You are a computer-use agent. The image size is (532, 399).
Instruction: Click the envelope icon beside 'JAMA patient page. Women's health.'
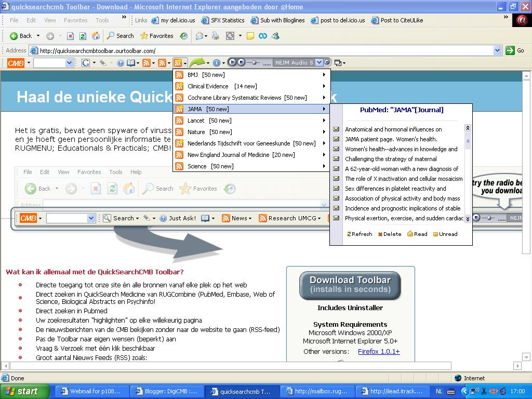336,139
